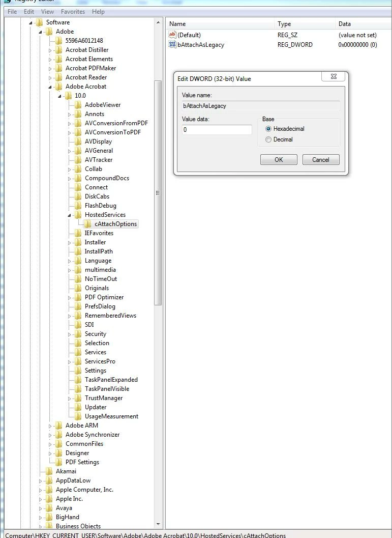Select the Decimal base option

pyautogui.click(x=268, y=139)
